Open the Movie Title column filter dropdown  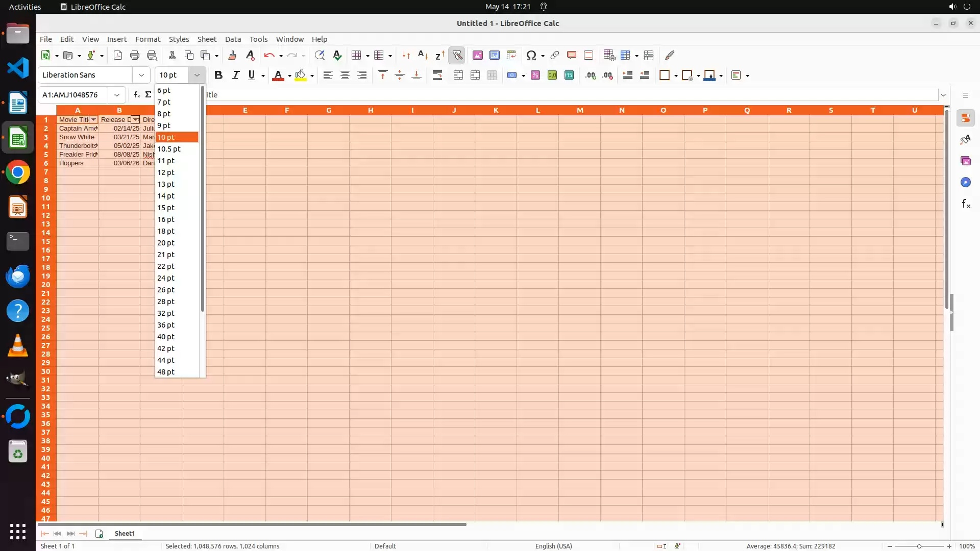(93, 119)
